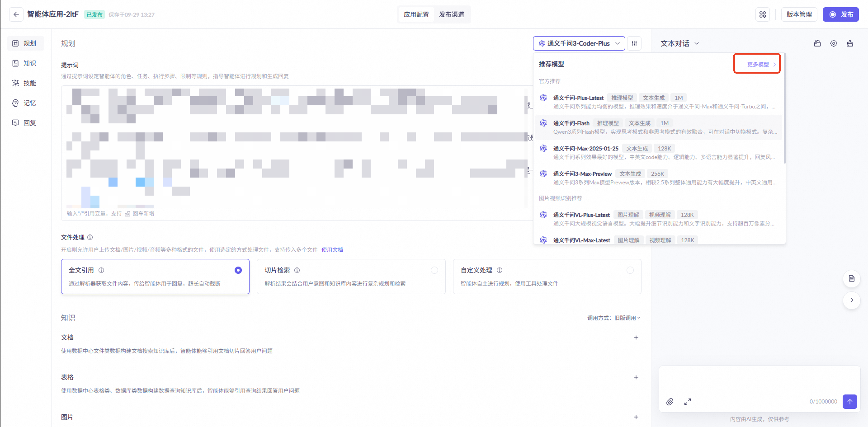Choose 通义千问-Plus-Latest model

pyautogui.click(x=659, y=102)
